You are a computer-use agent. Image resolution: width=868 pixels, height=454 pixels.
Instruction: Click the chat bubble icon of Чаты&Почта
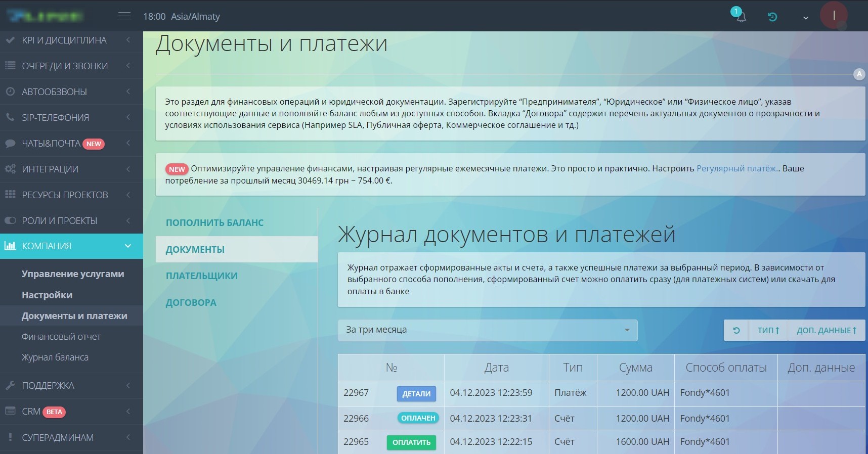pyautogui.click(x=10, y=143)
